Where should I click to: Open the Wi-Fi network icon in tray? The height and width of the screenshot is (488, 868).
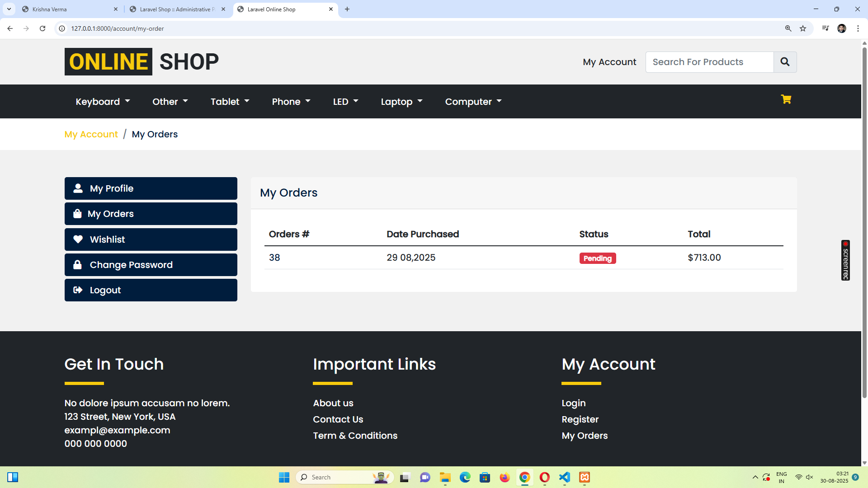coord(799,477)
